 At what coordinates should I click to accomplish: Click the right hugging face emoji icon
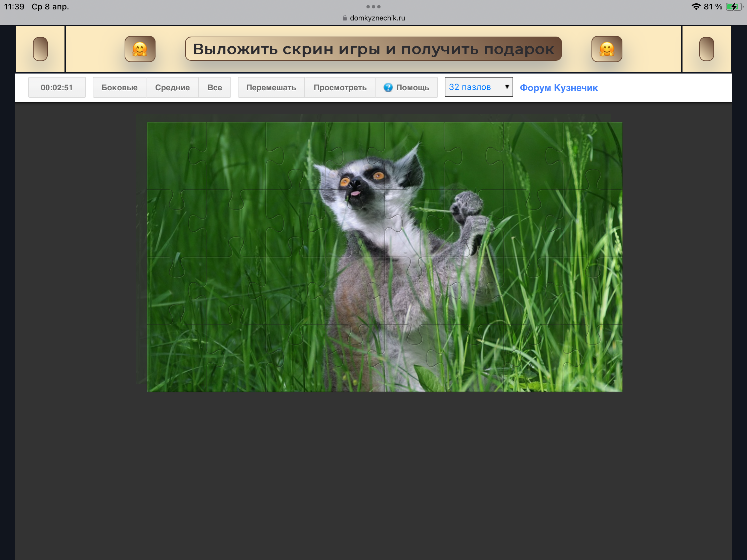tap(607, 49)
